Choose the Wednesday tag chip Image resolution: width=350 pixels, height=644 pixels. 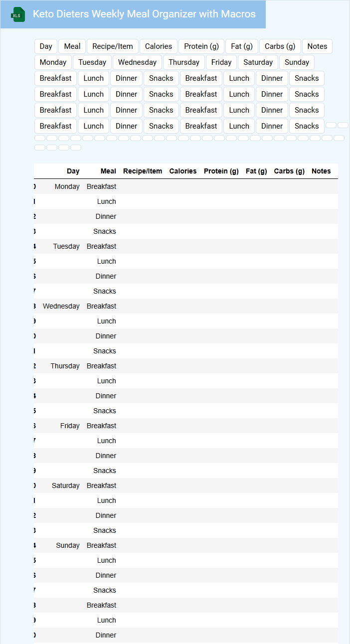tap(137, 62)
